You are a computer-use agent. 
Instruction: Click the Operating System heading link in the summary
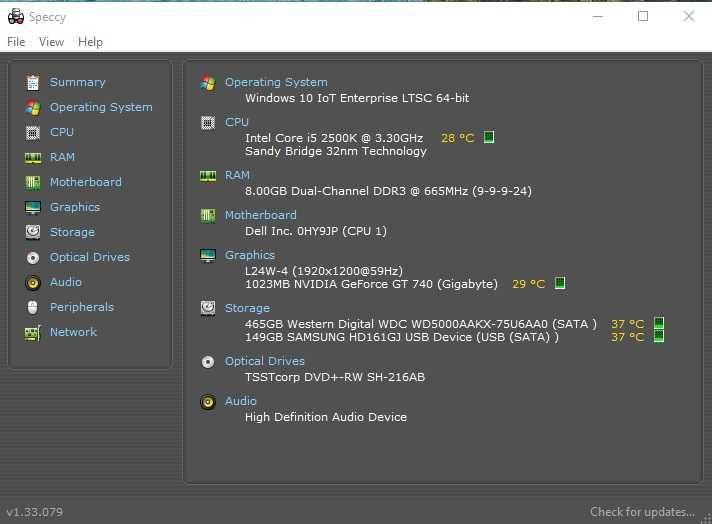coord(276,82)
